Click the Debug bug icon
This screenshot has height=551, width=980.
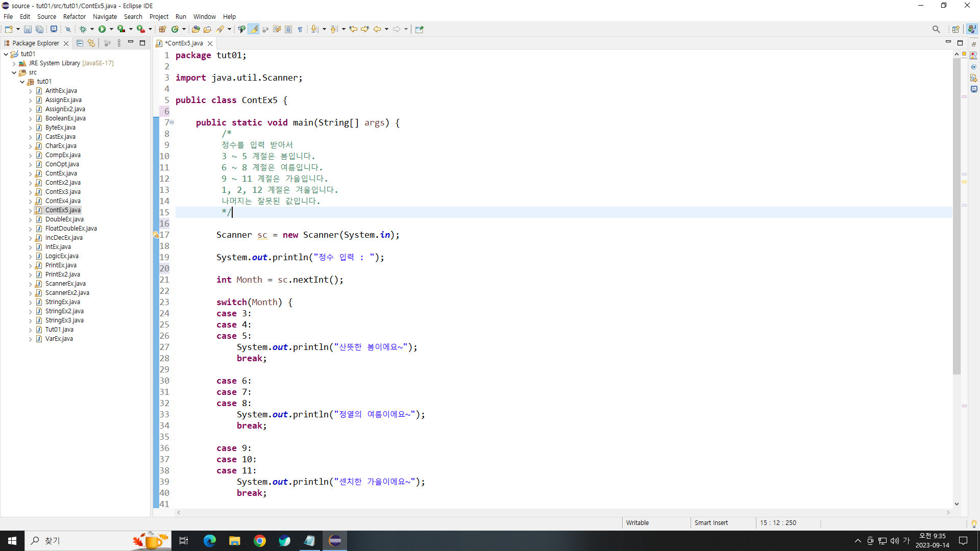pos(83,29)
